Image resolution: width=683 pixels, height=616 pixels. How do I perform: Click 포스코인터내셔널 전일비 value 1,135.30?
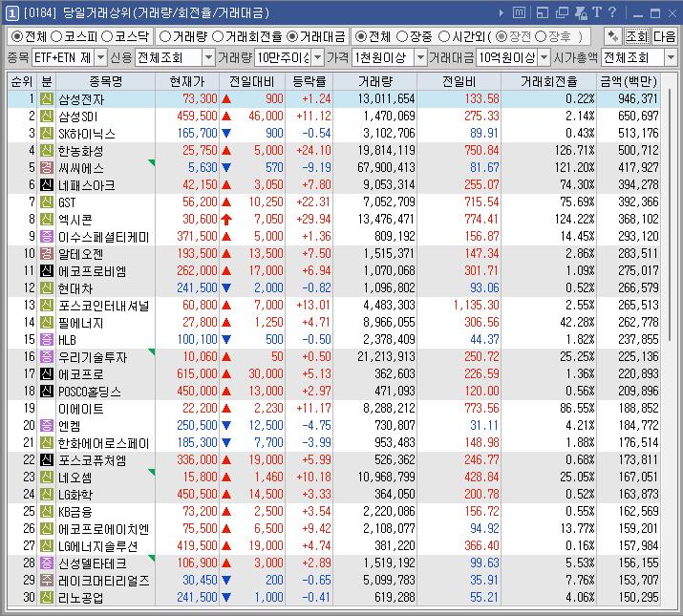[476, 305]
